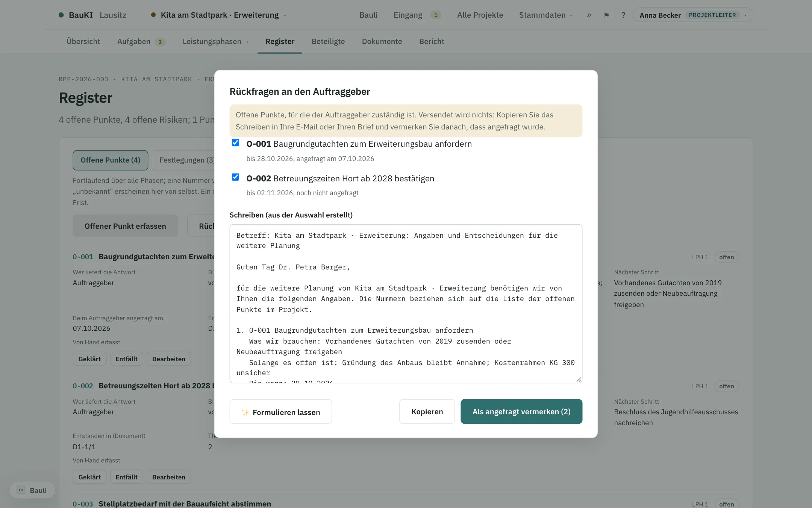Click Als angefragt vermerken (2)
This screenshot has height=508, width=812.
[x=521, y=412]
